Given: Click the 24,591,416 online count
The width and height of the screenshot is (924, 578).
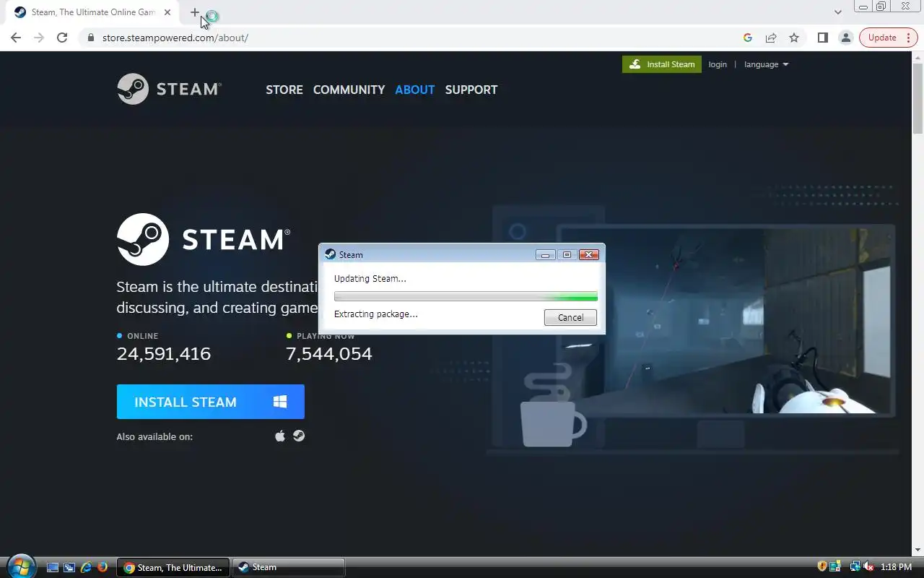Looking at the screenshot, I should tap(164, 354).
